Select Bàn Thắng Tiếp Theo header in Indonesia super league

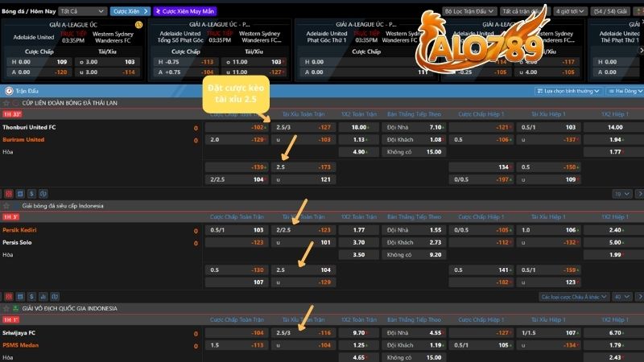click(414, 216)
